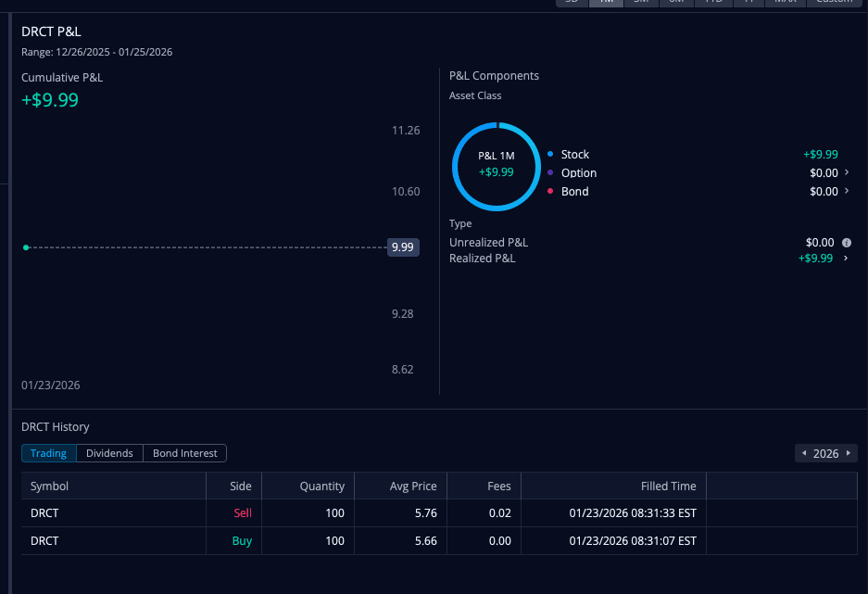The height and width of the screenshot is (594, 868).
Task: Click the info icon beside Unrealized P&L
Action: [x=846, y=243]
